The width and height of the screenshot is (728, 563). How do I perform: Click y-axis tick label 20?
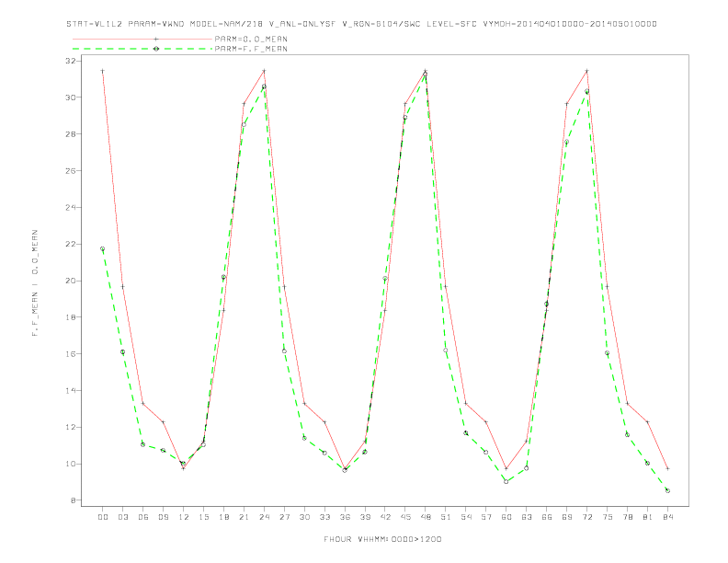[x=71, y=281]
